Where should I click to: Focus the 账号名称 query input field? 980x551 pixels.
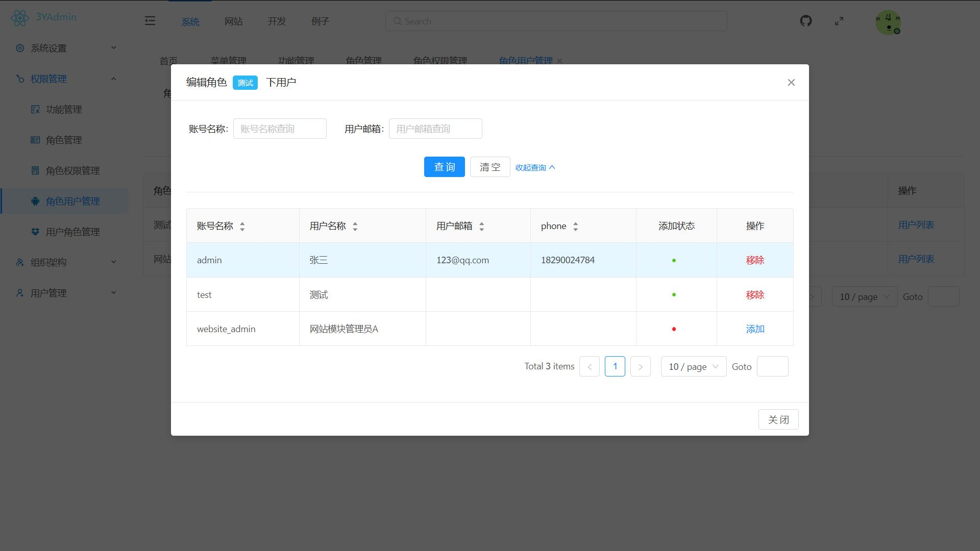[x=280, y=129]
